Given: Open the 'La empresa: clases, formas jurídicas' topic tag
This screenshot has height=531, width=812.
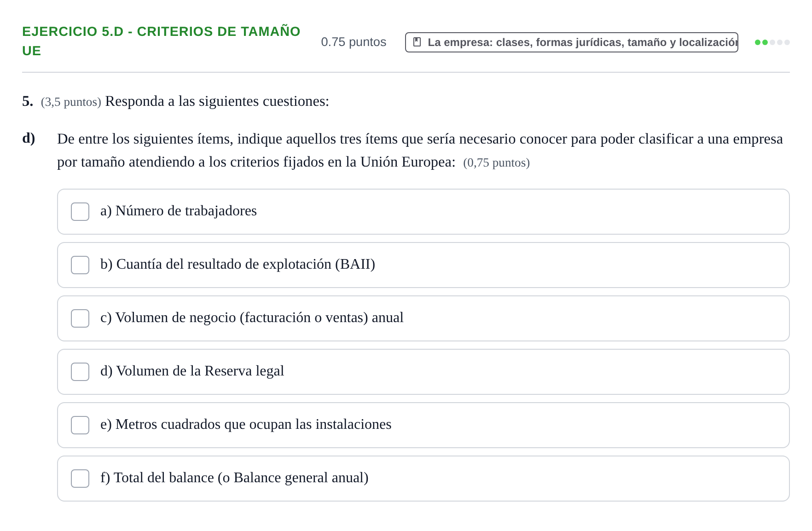Looking at the screenshot, I should [x=572, y=42].
